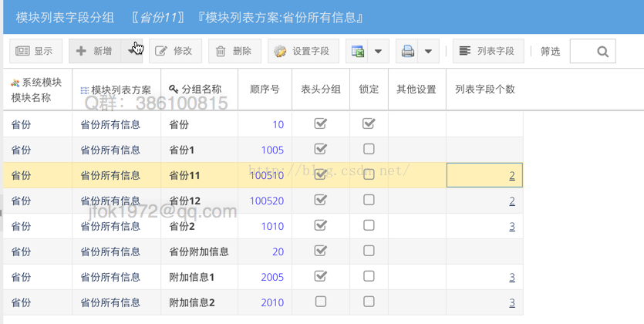644x324 pixels.
Task: Click sequence number 1010
Action: (272, 227)
